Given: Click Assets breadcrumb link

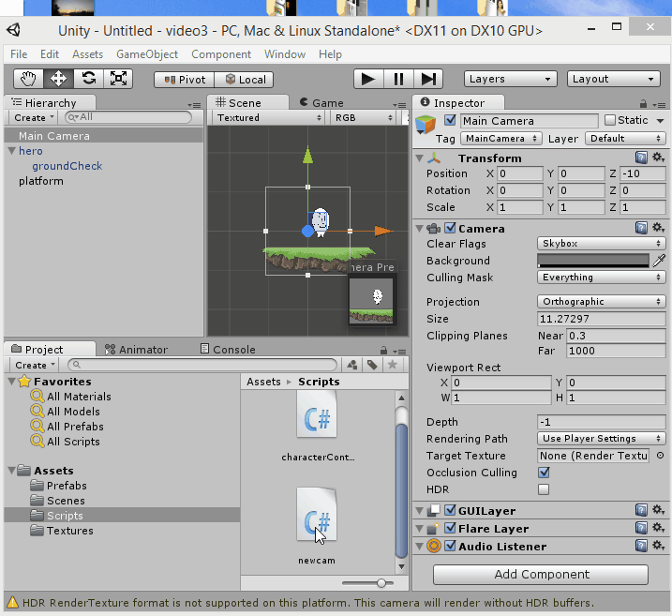Looking at the screenshot, I should pyautogui.click(x=263, y=382).
